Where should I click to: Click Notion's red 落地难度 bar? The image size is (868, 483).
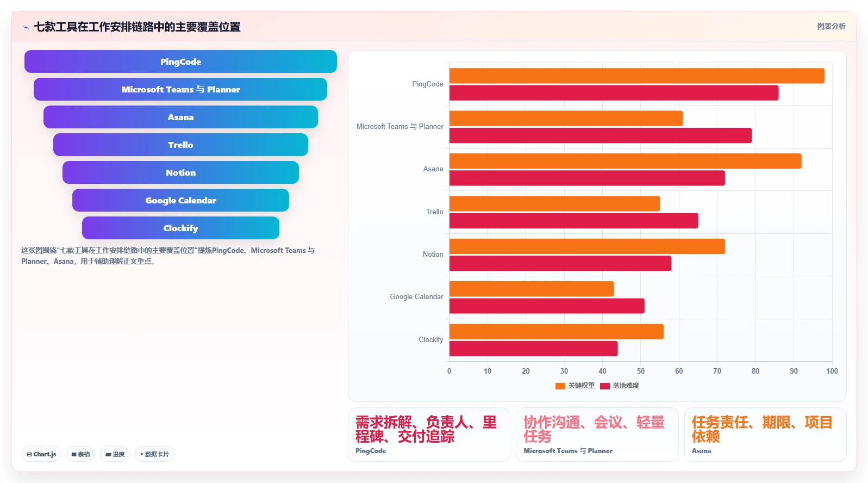(x=560, y=263)
